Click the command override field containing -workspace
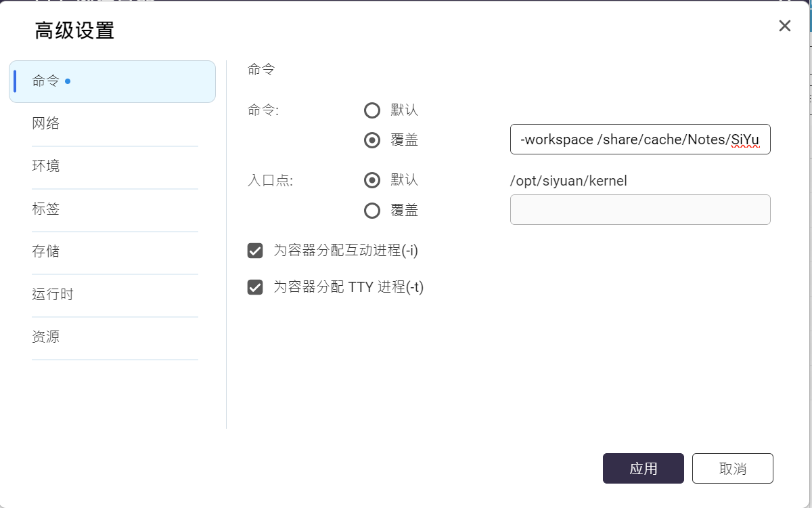 coord(640,140)
